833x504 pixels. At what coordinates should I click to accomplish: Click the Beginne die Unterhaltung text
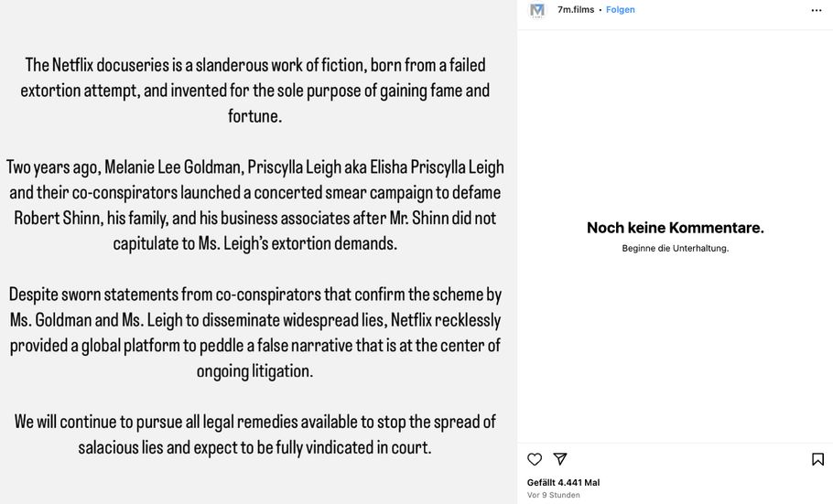675,248
